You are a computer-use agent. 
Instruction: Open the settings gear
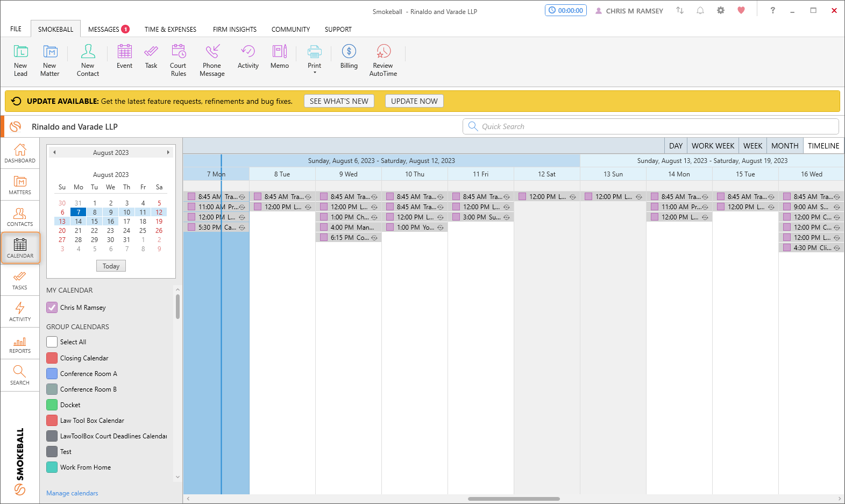click(x=721, y=10)
